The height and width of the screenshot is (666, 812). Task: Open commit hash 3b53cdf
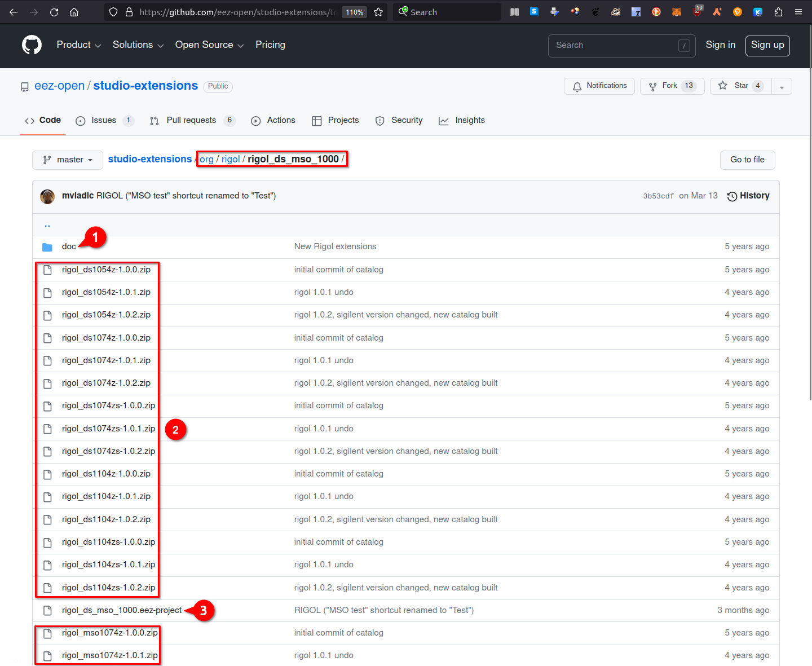658,196
